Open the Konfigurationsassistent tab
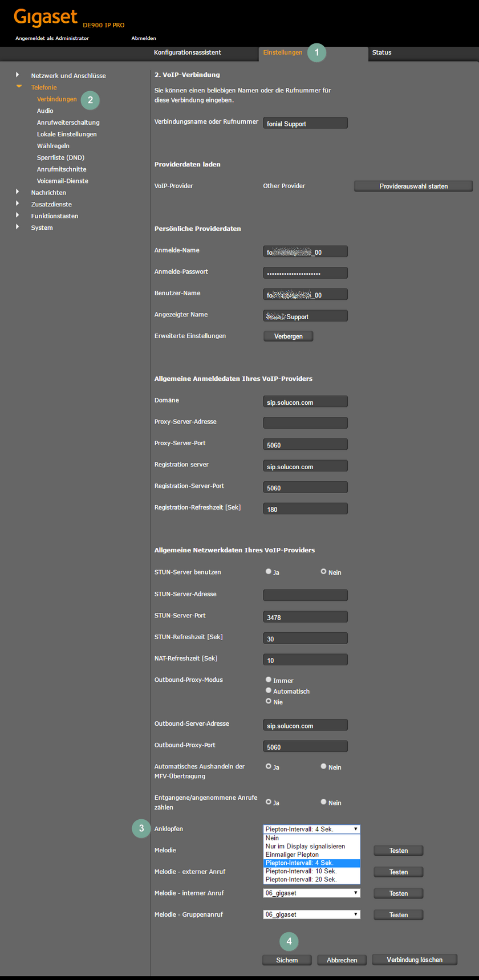The width and height of the screenshot is (479, 980). pyautogui.click(x=188, y=52)
